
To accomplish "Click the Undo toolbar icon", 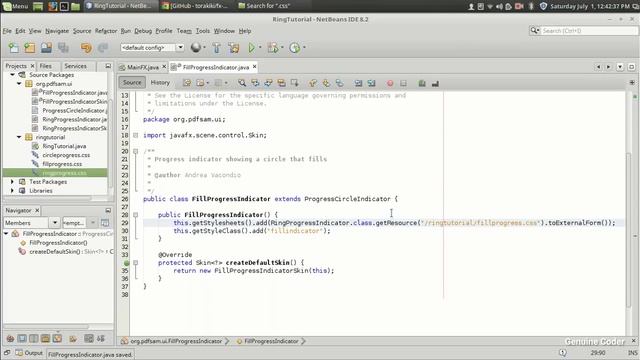I will click(86, 48).
